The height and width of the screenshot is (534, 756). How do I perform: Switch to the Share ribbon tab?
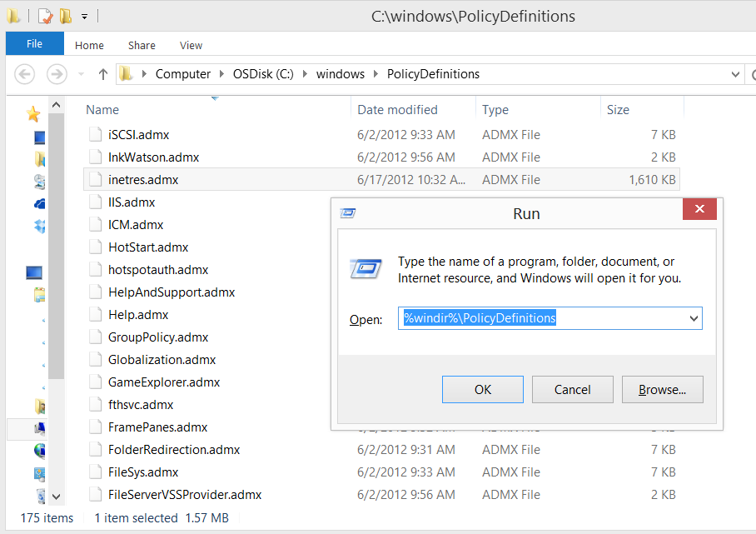142,45
